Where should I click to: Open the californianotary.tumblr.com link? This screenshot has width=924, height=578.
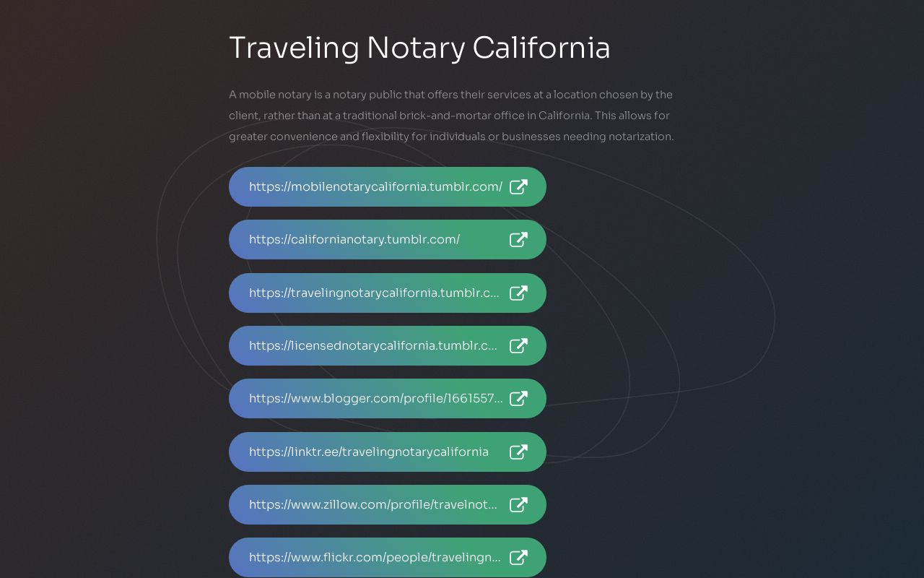point(388,239)
